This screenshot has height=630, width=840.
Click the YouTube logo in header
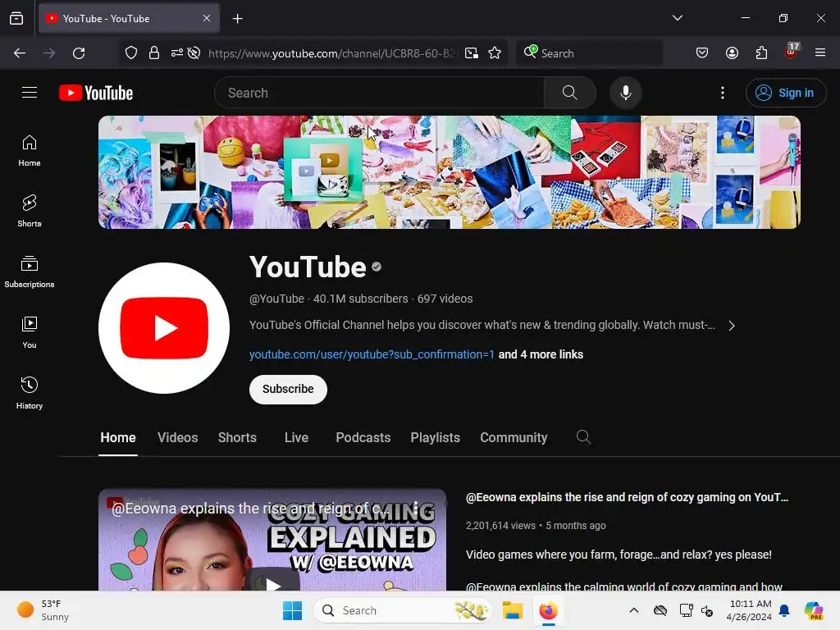click(96, 93)
